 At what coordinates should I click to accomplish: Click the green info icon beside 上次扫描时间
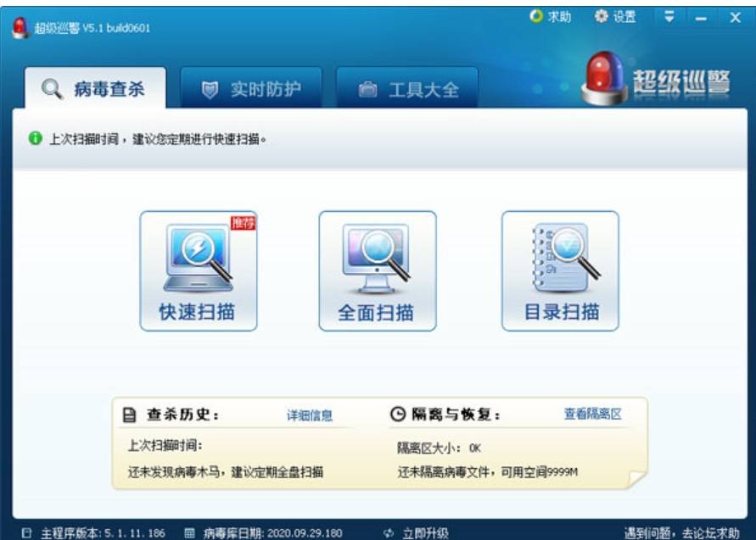tap(35, 138)
